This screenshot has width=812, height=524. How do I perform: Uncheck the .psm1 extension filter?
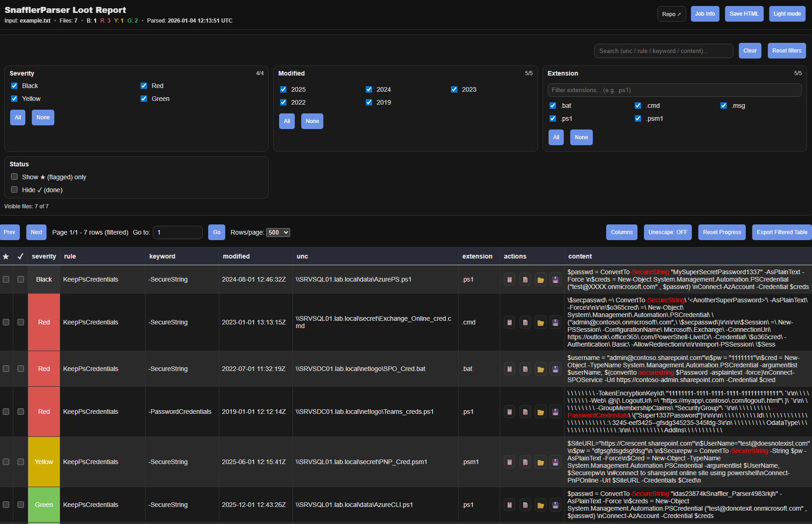pos(638,118)
